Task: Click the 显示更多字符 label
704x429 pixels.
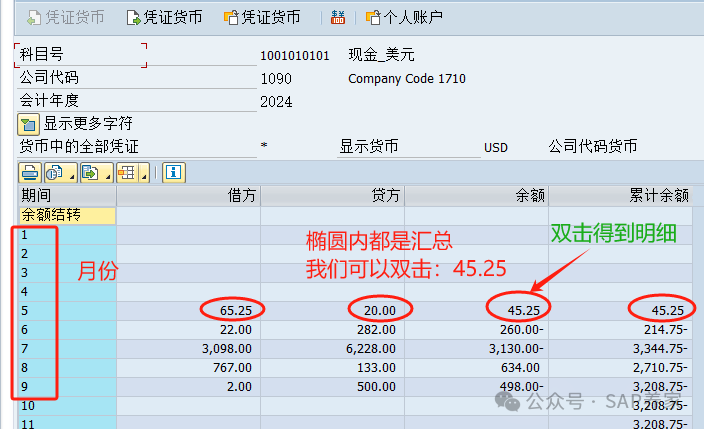Action: pyautogui.click(x=88, y=123)
